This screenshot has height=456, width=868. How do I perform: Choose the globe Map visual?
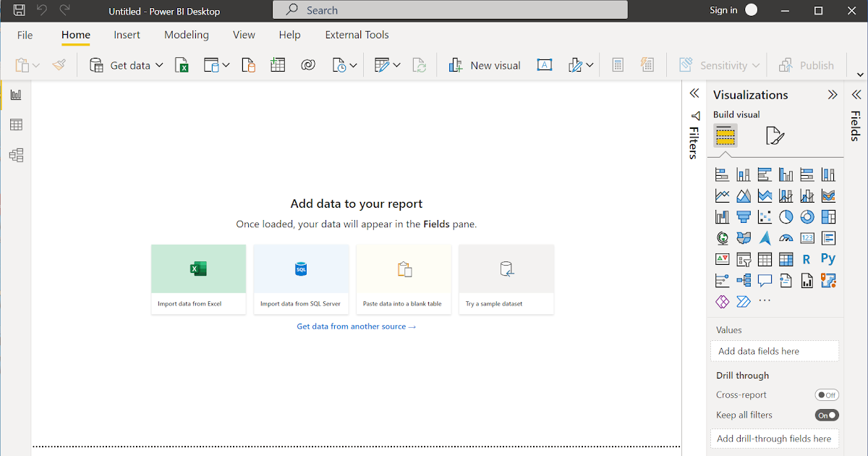pyautogui.click(x=722, y=238)
